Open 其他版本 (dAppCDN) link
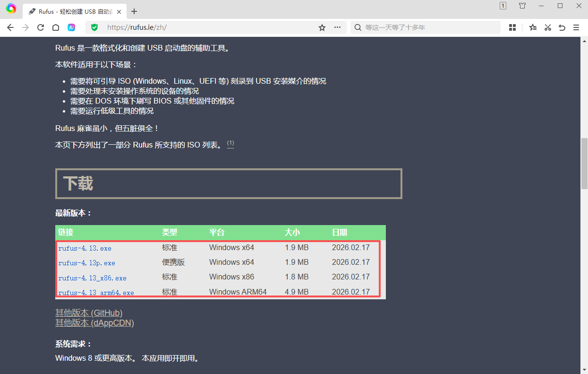Image resolution: width=588 pixels, height=374 pixels. [x=94, y=323]
